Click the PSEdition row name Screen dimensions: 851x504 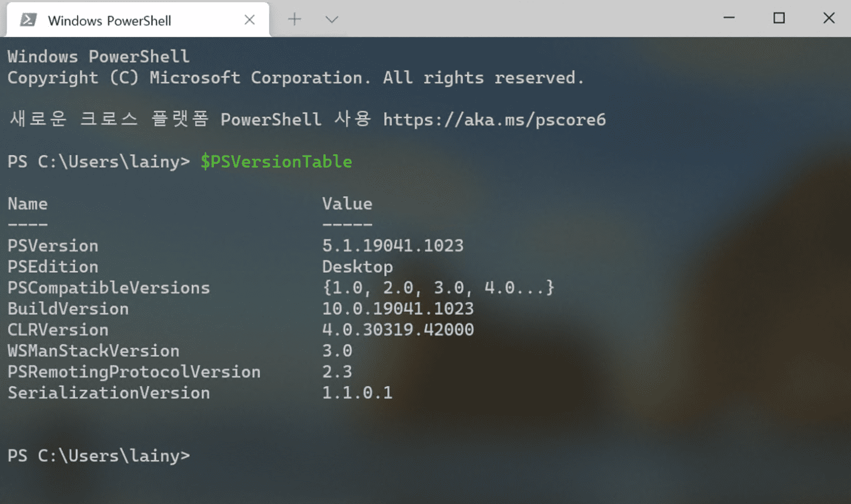(x=53, y=266)
